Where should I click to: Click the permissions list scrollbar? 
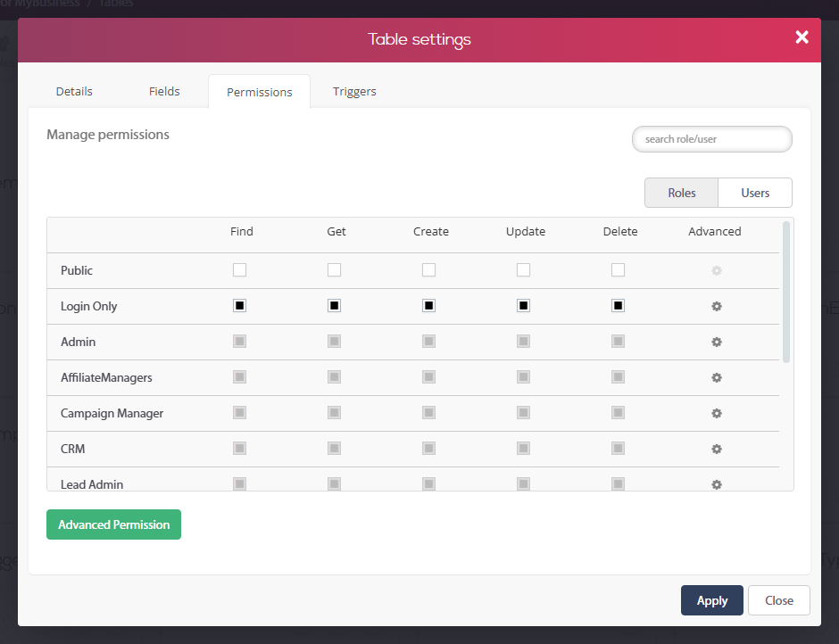pos(786,292)
